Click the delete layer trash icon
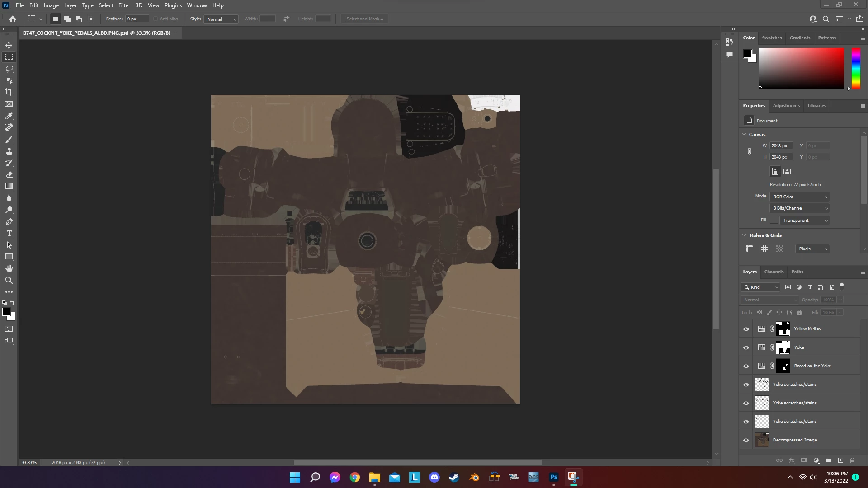Viewport: 868px width, 488px height. click(x=853, y=460)
